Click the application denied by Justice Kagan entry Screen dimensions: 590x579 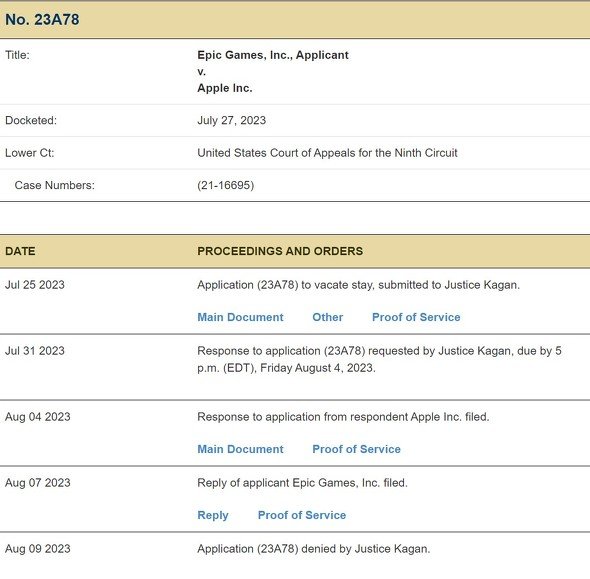313,549
